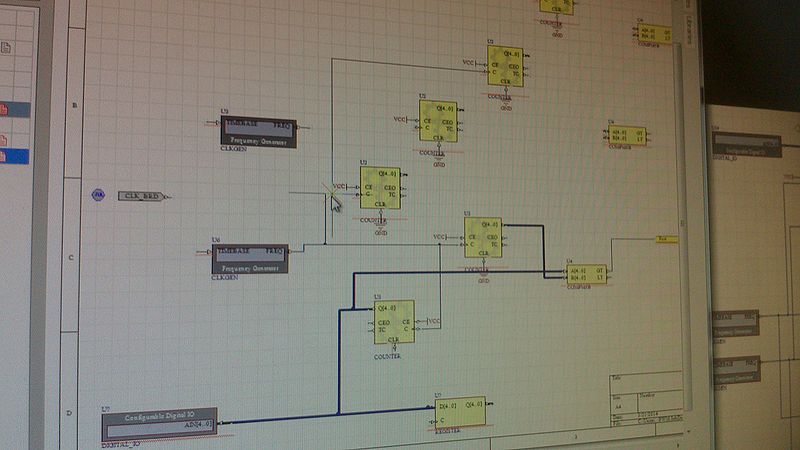This screenshot has width=800, height=450.
Task: Click the counter component beside the mouse cursor
Action: (380, 188)
